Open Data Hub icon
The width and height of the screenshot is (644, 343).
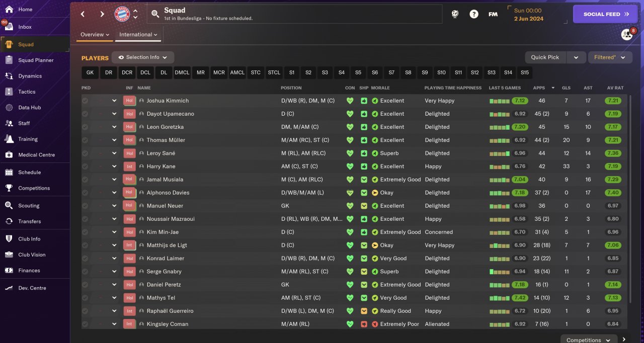tap(9, 107)
